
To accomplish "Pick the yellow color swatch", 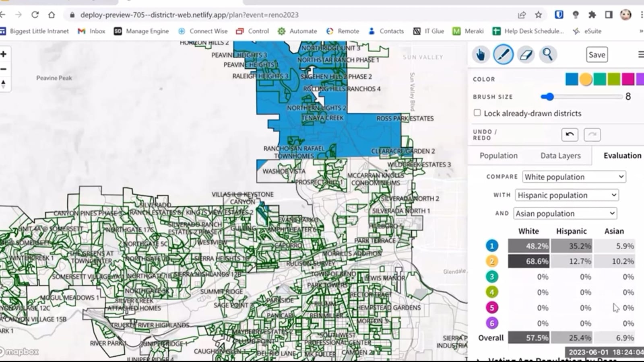I will pyautogui.click(x=586, y=79).
